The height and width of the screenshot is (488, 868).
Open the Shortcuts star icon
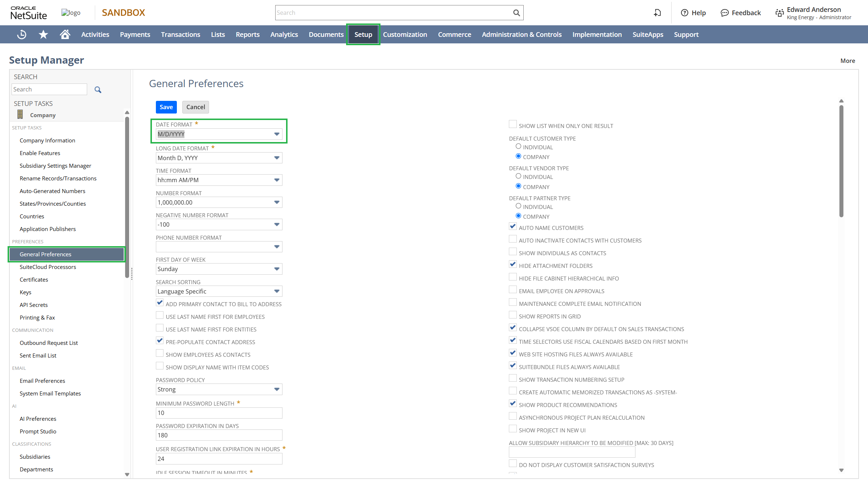pos(43,34)
